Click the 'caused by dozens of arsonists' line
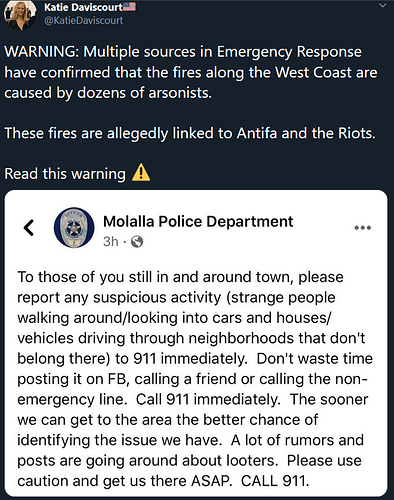This screenshot has width=394, height=500. pos(108,93)
